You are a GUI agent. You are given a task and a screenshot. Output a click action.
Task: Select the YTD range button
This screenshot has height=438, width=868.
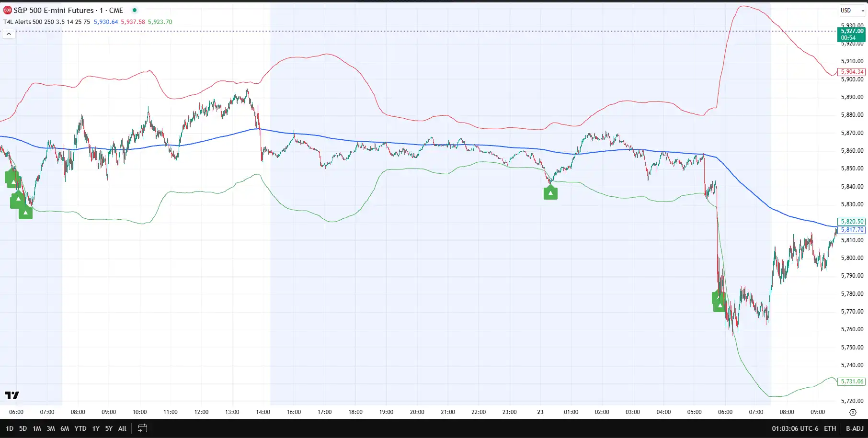pyautogui.click(x=80, y=428)
